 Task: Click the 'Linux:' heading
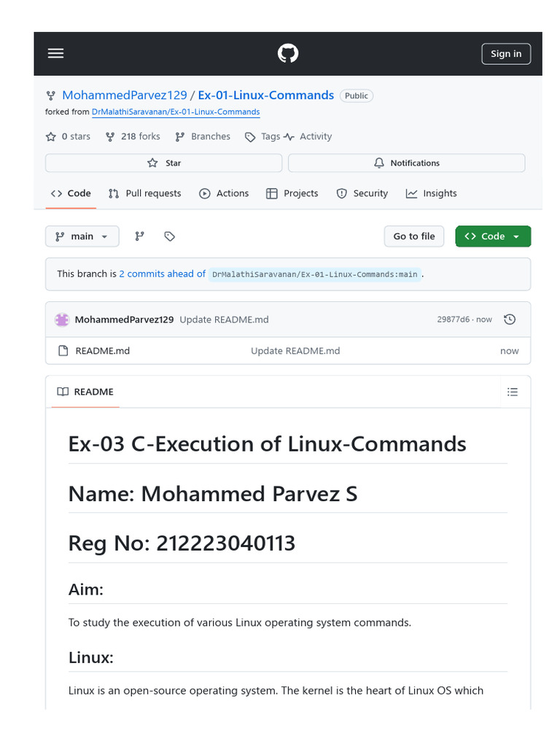[91, 658]
